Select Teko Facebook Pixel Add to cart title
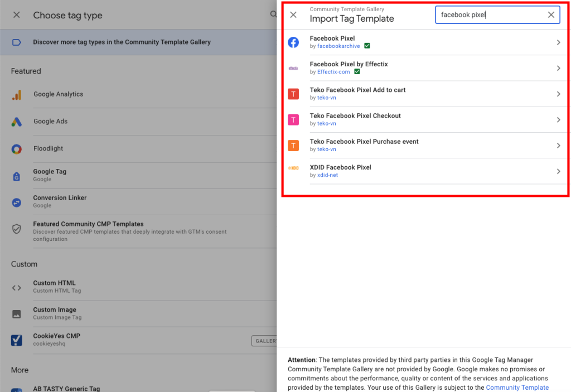 [x=357, y=90]
